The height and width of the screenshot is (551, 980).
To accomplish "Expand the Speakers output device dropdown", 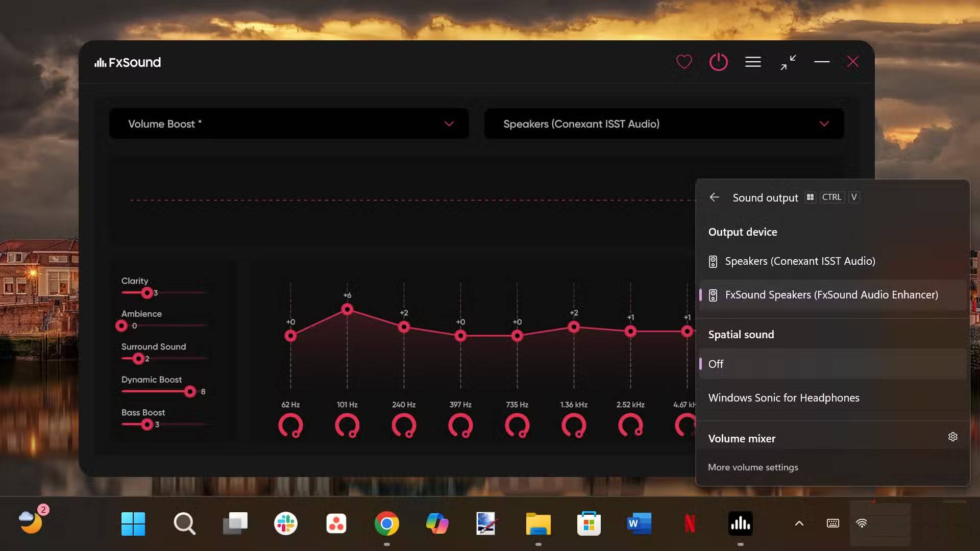I will (824, 124).
